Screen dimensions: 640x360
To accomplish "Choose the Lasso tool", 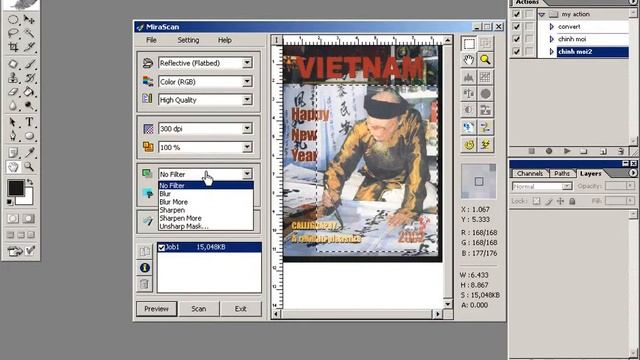I will click(13, 33).
